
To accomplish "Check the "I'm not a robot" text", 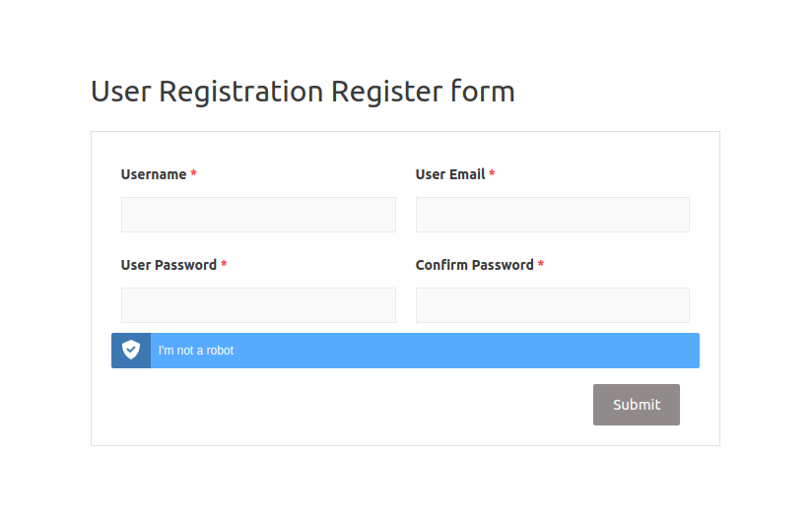I will pos(196,351).
